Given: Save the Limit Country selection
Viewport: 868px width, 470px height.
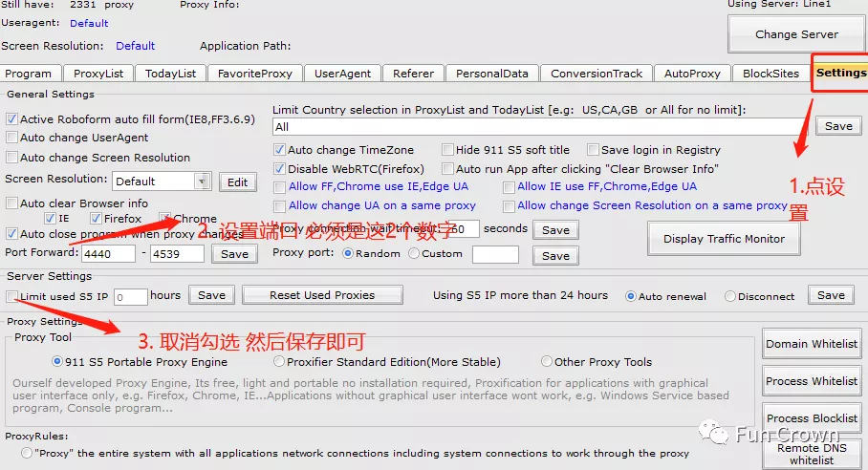Looking at the screenshot, I should coord(838,126).
